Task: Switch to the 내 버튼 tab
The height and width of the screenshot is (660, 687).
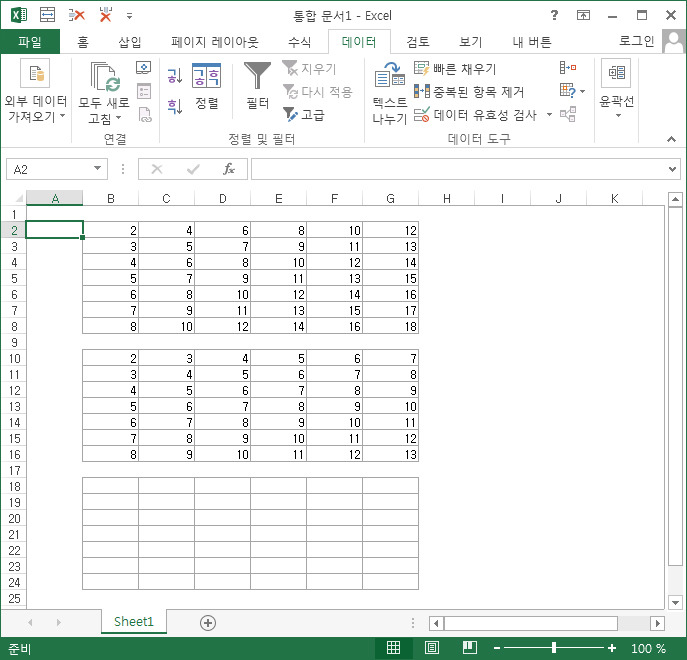Action: [x=531, y=42]
